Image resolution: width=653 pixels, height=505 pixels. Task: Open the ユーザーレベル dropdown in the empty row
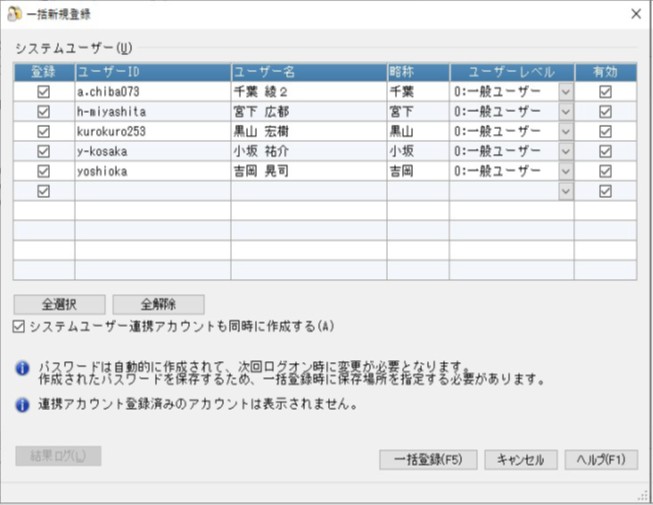click(x=565, y=191)
